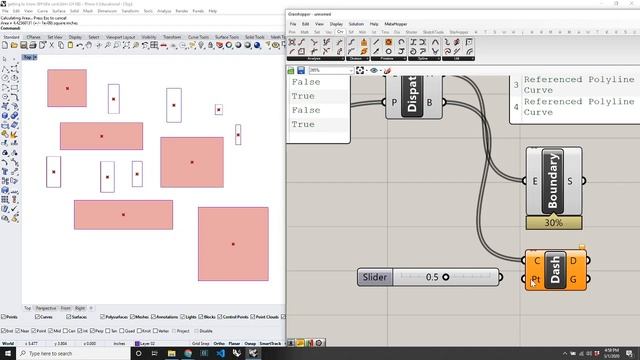The height and width of the screenshot is (360, 640).
Task: Click the Pan hand icon in Rhino toolbar
Action: click(x=89, y=45)
